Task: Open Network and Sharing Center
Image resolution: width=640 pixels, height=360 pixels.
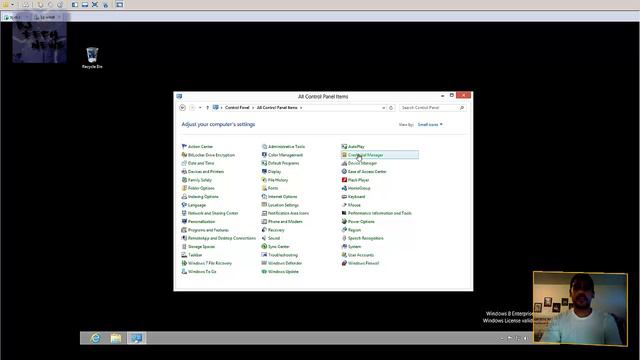Action: pos(210,213)
